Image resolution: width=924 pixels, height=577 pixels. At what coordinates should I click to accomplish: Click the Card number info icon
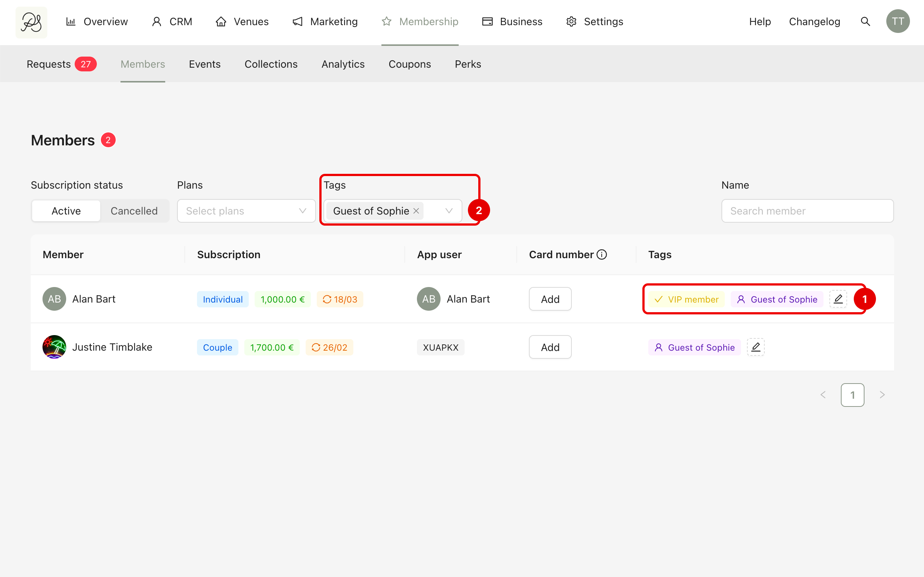(x=602, y=254)
